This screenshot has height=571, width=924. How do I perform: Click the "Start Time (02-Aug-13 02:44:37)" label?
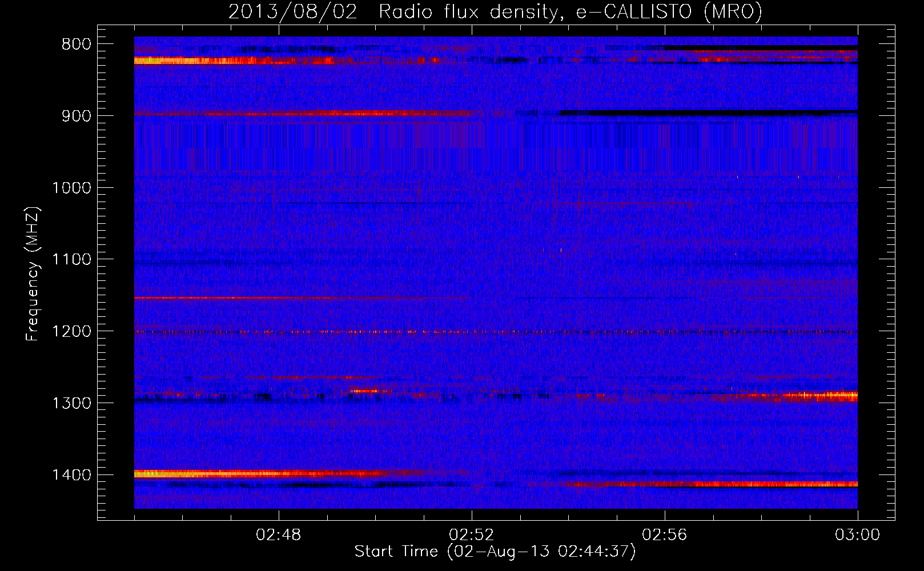point(495,552)
